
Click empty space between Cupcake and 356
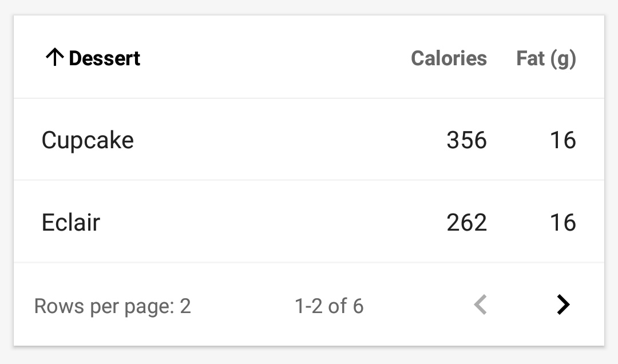coord(286,140)
